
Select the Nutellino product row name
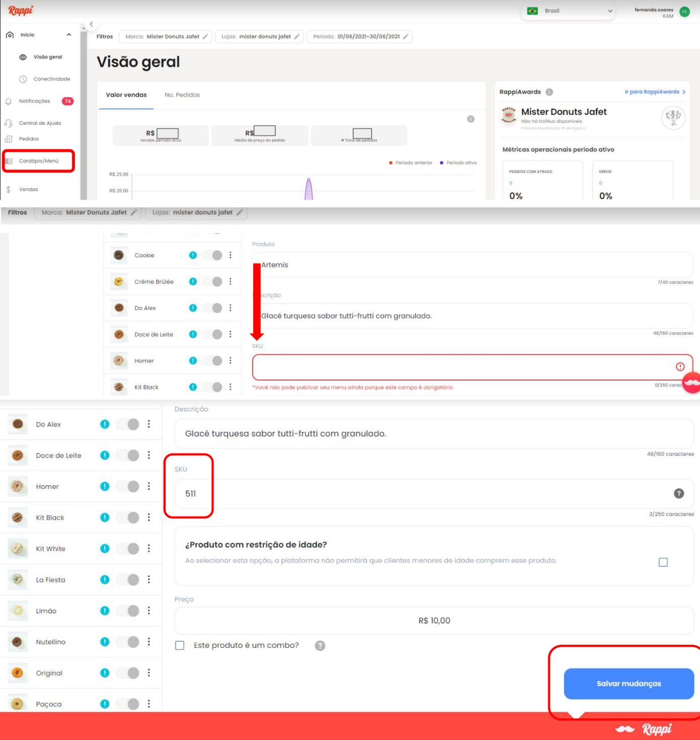coord(51,642)
